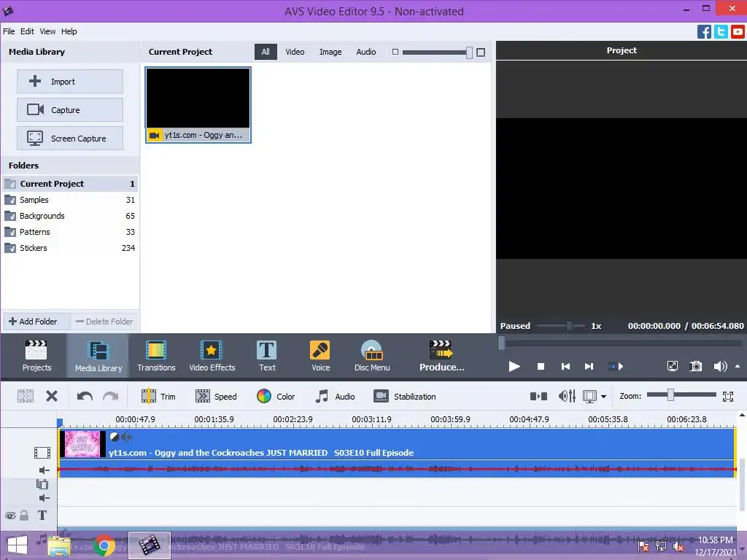Viewport: 747px width, 560px height.
Task: Open the Chrome taskbar icon
Action: point(104,545)
